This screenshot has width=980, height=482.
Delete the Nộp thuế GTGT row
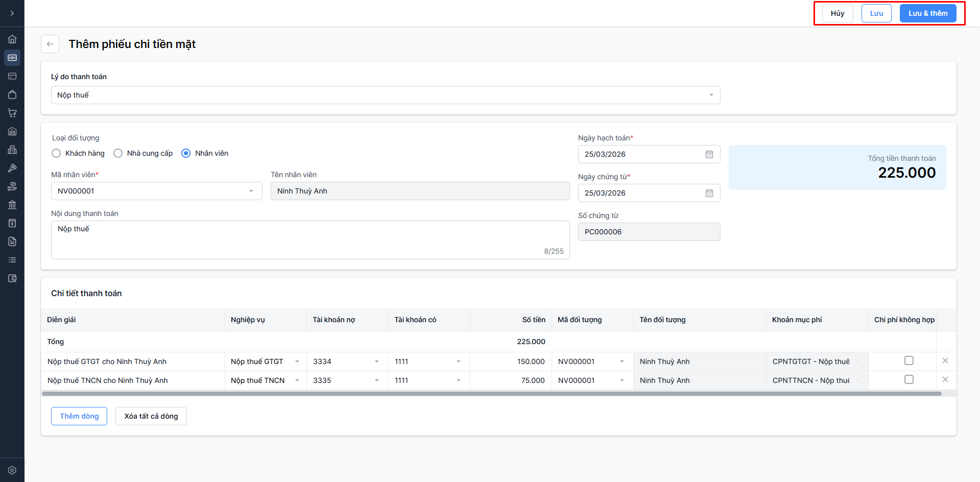point(945,361)
